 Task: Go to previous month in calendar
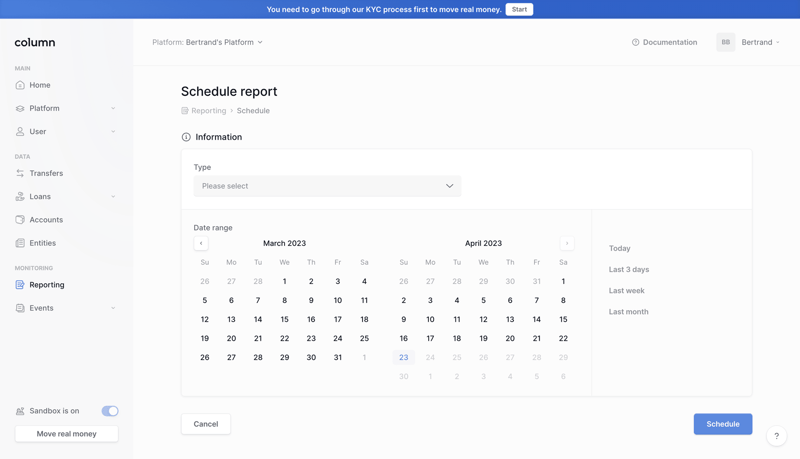pyautogui.click(x=201, y=243)
